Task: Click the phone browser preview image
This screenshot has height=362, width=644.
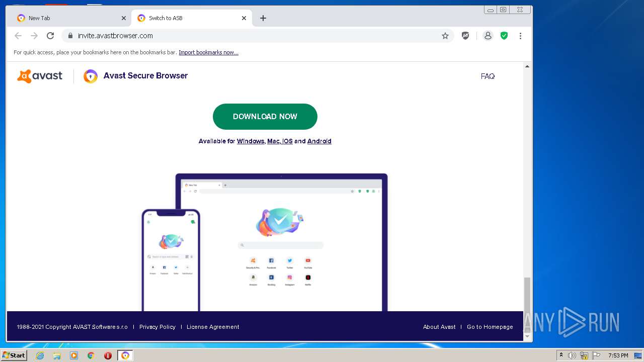Action: [x=171, y=260]
